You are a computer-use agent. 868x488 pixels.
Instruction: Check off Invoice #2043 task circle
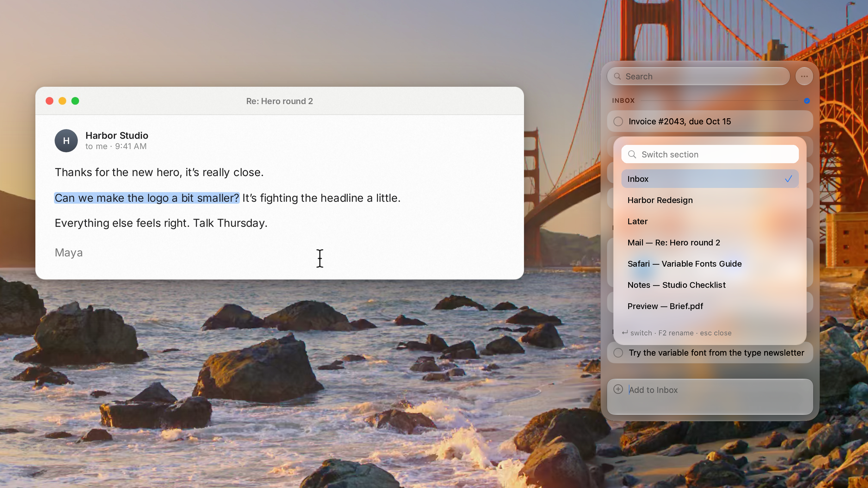click(618, 121)
